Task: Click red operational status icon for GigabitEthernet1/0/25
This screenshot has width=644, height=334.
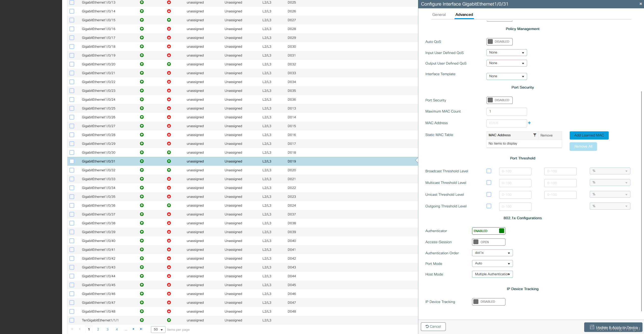Action: pos(169,108)
